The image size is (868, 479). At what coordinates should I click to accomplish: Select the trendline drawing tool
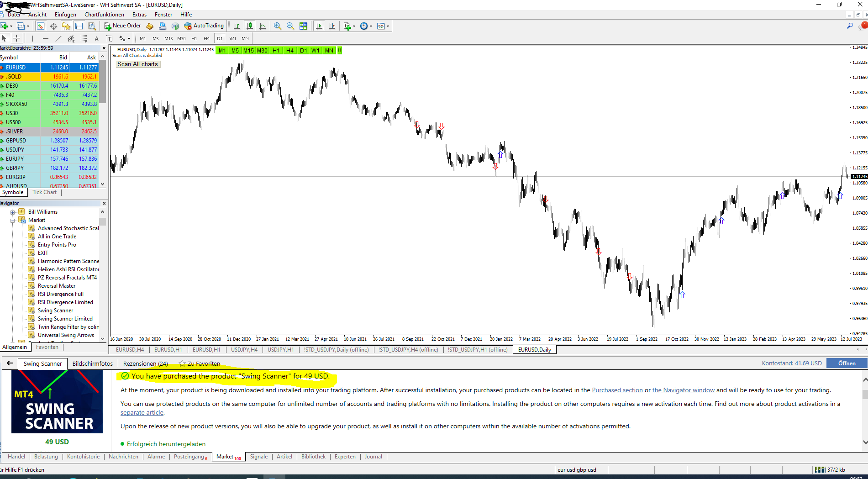coord(58,38)
